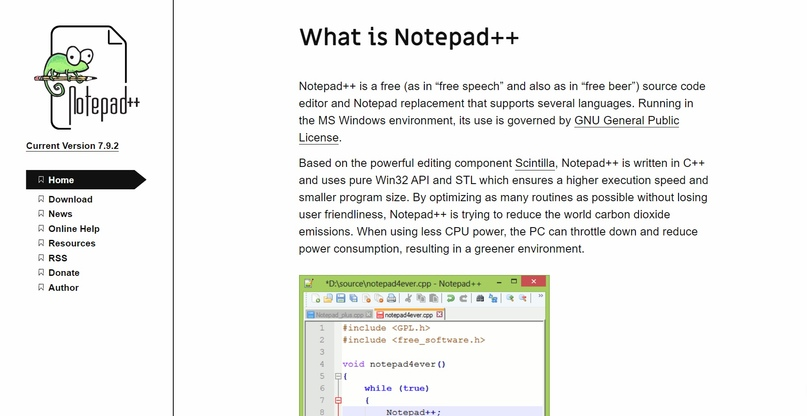Click the New file icon in screenshot toolbar
Viewport: 807px width, 416px height.
click(x=315, y=298)
